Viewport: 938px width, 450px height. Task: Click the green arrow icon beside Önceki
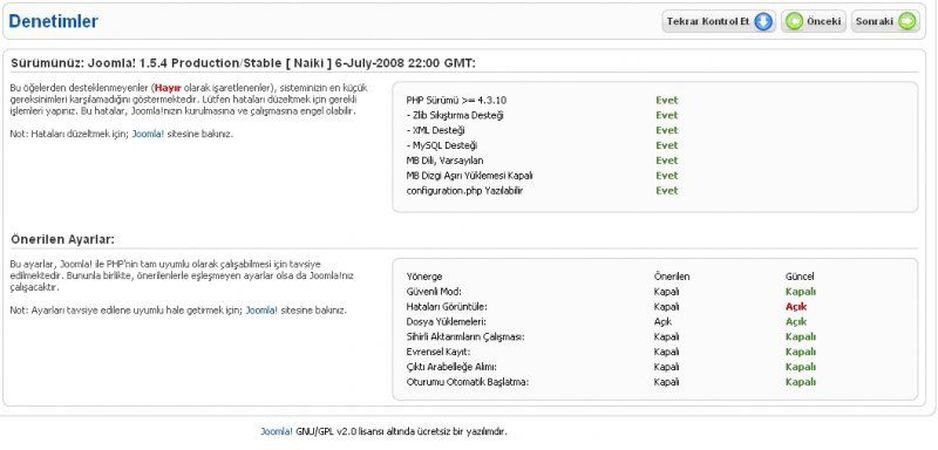pos(794,22)
